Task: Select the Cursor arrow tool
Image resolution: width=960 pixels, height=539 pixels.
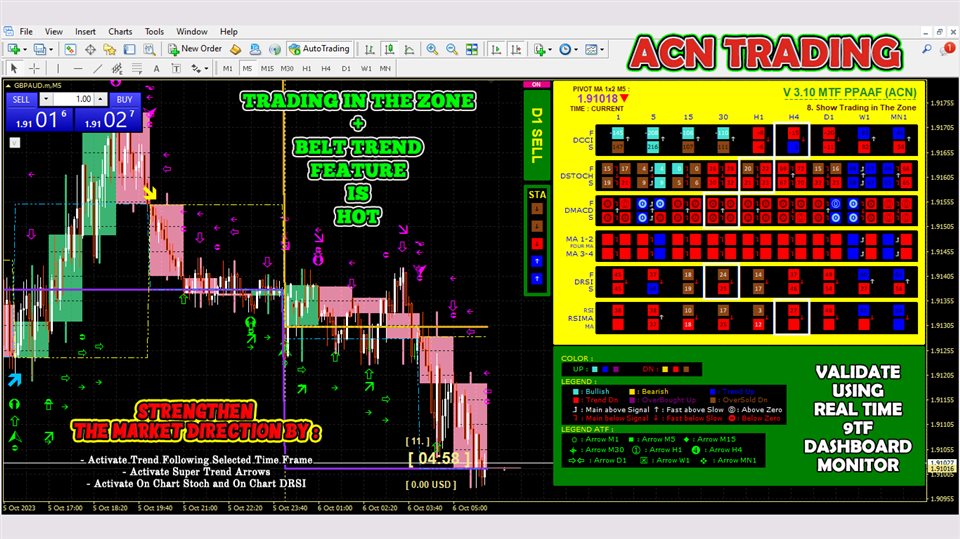Action: tap(13, 69)
